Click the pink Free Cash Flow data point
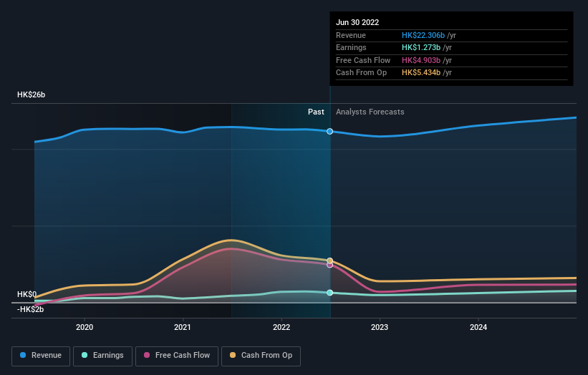The width and height of the screenshot is (588, 375). click(x=329, y=266)
